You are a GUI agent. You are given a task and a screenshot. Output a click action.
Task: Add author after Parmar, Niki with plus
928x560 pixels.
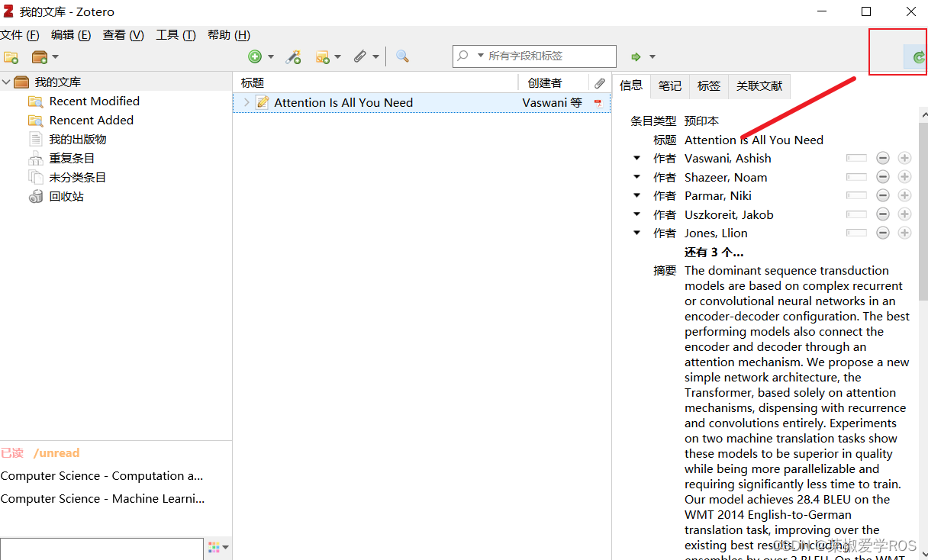[x=904, y=195]
